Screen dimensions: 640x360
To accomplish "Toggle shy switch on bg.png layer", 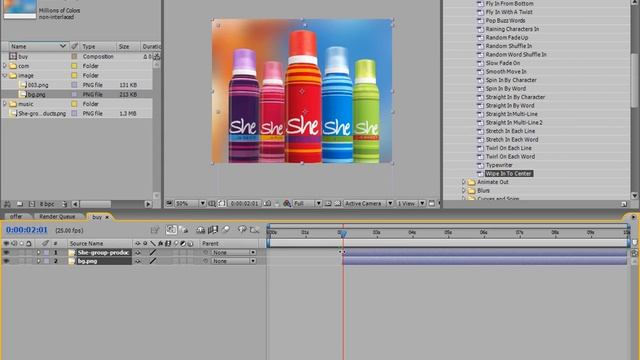I will [138, 261].
